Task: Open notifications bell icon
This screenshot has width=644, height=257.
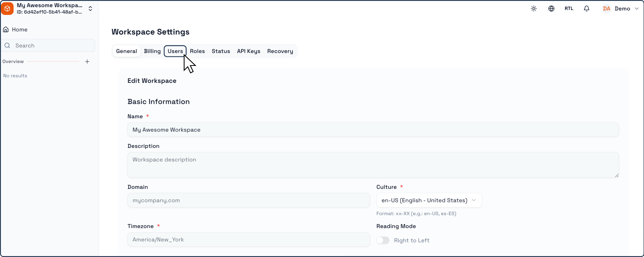Action: tap(587, 8)
